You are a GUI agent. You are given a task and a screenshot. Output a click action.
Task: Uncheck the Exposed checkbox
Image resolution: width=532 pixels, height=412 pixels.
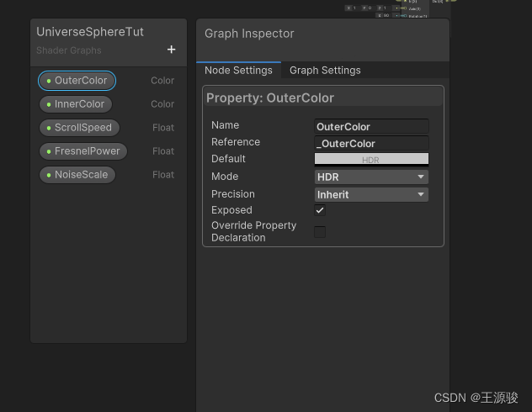point(320,210)
